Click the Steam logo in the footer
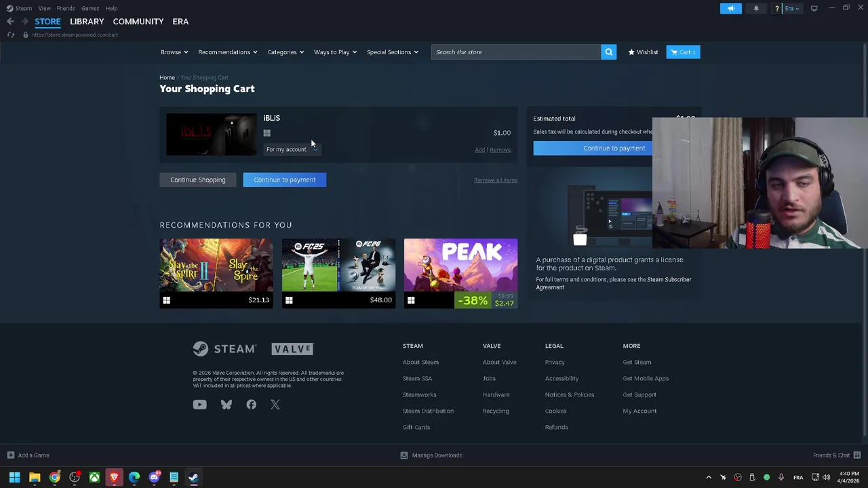Image resolution: width=868 pixels, height=488 pixels. pos(224,348)
